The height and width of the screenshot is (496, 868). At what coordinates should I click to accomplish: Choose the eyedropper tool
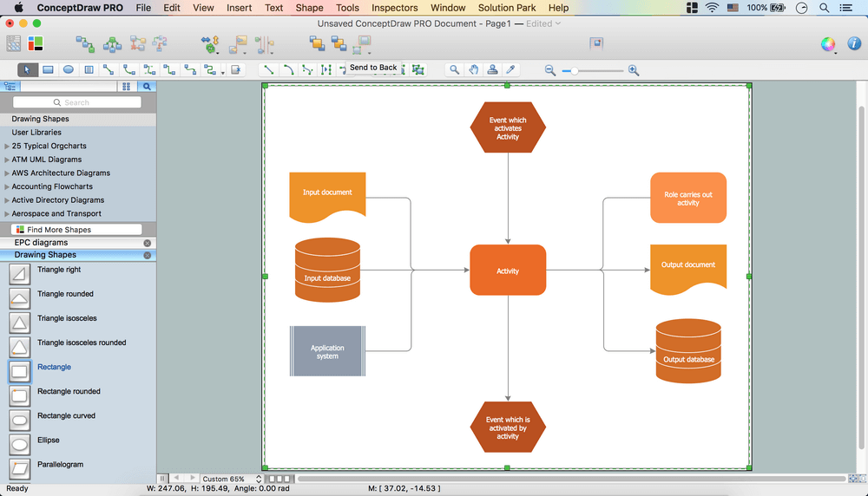pos(511,70)
